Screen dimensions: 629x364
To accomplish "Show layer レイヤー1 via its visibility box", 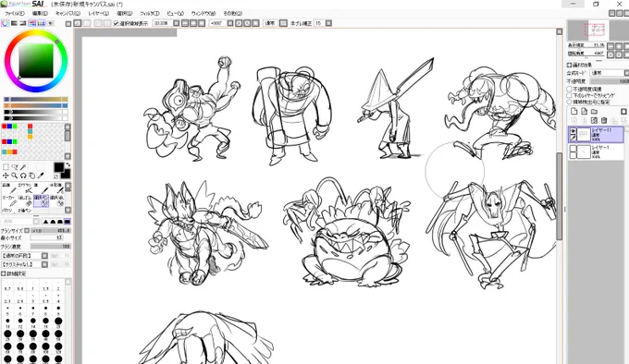I will [573, 149].
